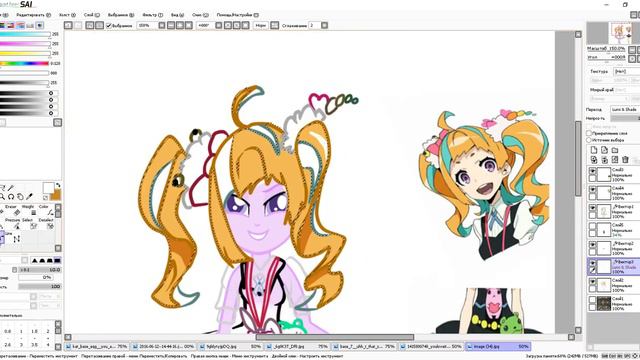Screen dimensions: 640x360
Task: Switch to the kat_base_egg document tab
Action: pyautogui.click(x=97, y=346)
